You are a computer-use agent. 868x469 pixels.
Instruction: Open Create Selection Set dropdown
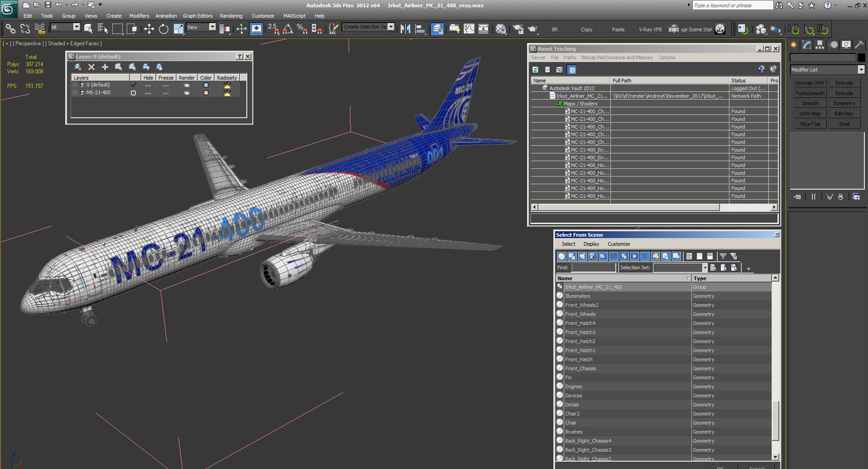(x=391, y=27)
